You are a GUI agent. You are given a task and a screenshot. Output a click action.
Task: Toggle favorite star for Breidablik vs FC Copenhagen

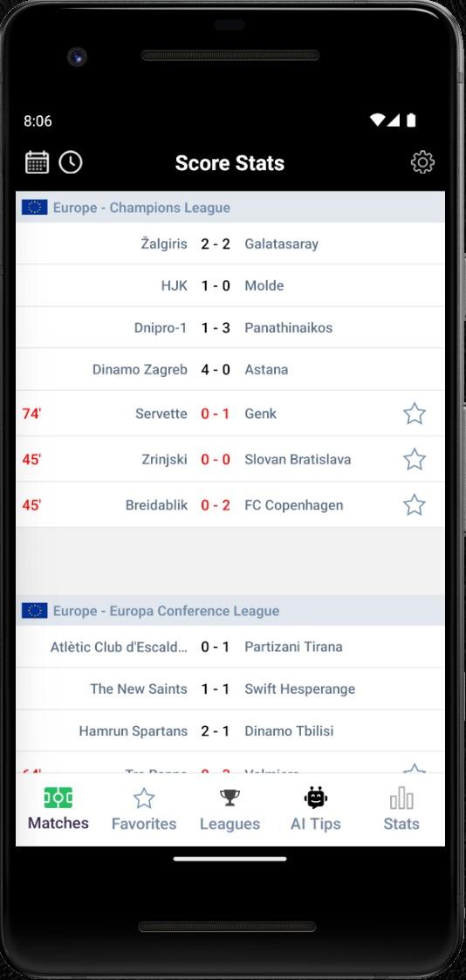pos(415,505)
